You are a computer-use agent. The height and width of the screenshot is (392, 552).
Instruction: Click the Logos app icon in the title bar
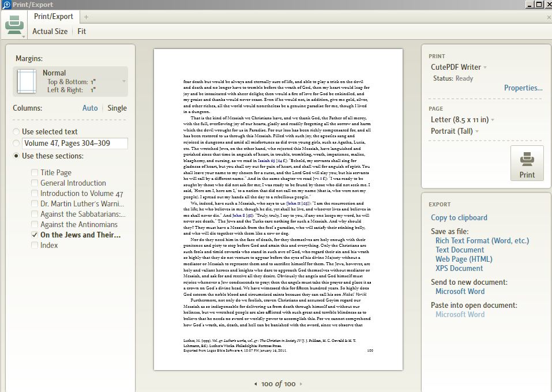tap(6, 5)
